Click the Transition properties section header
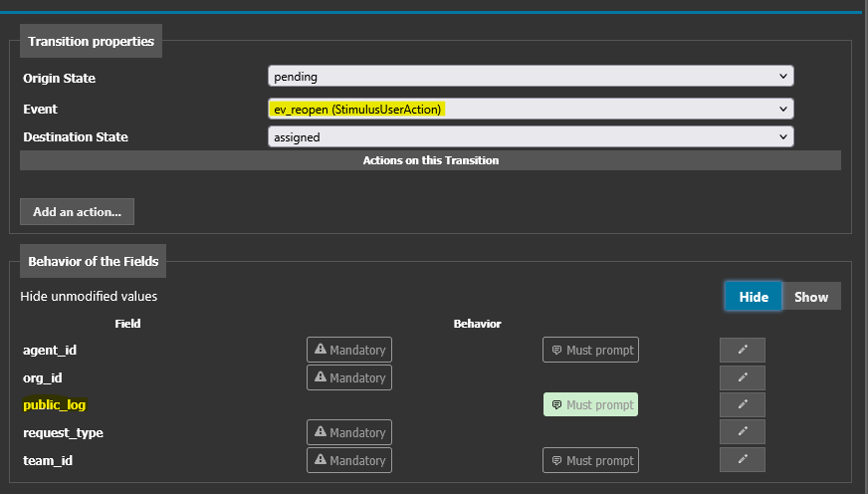 (91, 41)
